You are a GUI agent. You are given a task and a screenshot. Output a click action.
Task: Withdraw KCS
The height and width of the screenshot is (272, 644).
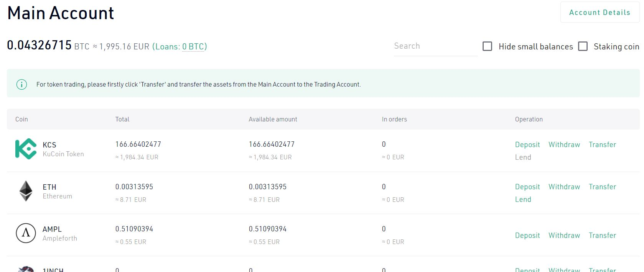pyautogui.click(x=564, y=144)
